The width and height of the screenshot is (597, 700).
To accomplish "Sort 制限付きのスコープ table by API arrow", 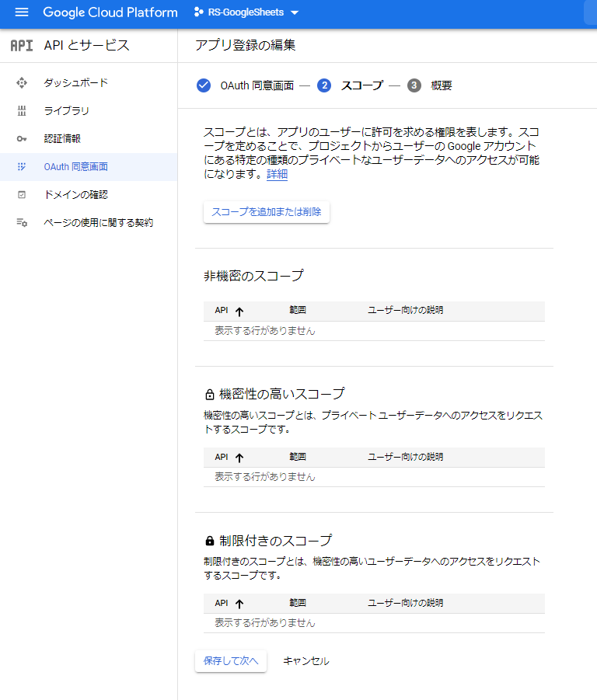I will tap(239, 604).
